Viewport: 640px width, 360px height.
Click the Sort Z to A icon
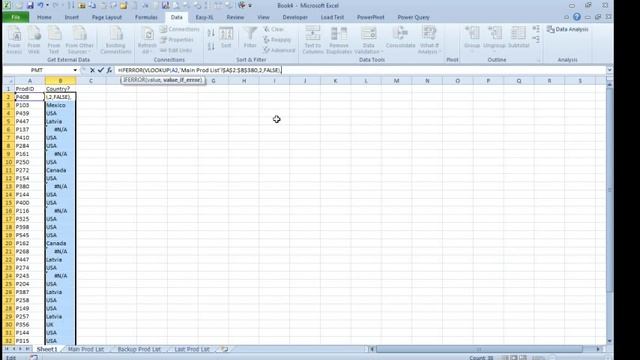click(x=211, y=47)
